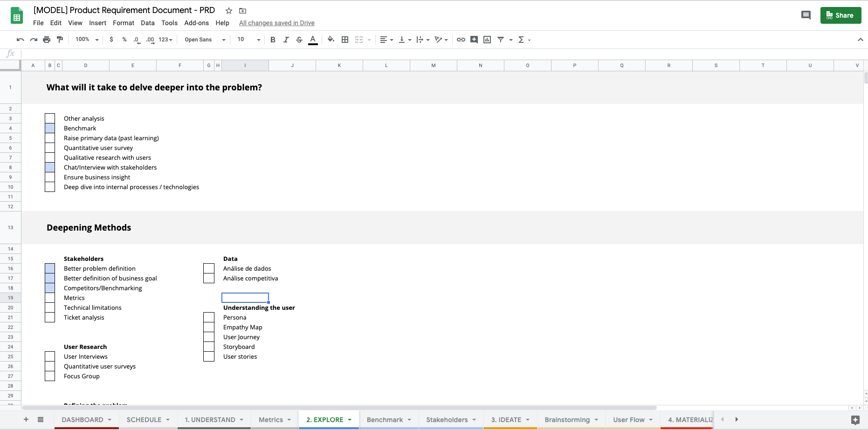This screenshot has width=868, height=430.
Task: Select column J by clicking its header
Action: click(292, 65)
